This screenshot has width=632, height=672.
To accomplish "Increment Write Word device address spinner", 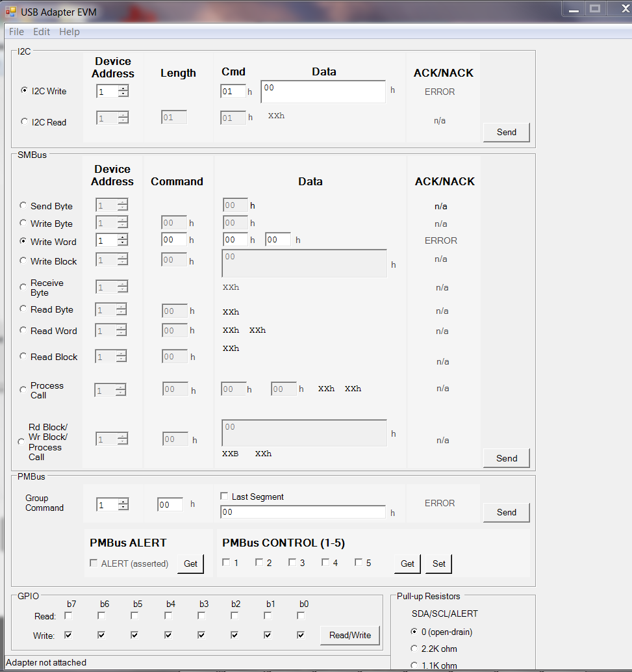I will click(123, 237).
